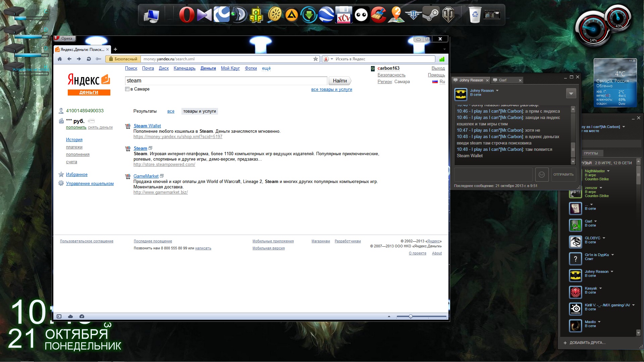Image resolution: width=644 pixels, height=362 pixels.
Task: Open Steam from the dock
Action: coord(431,15)
